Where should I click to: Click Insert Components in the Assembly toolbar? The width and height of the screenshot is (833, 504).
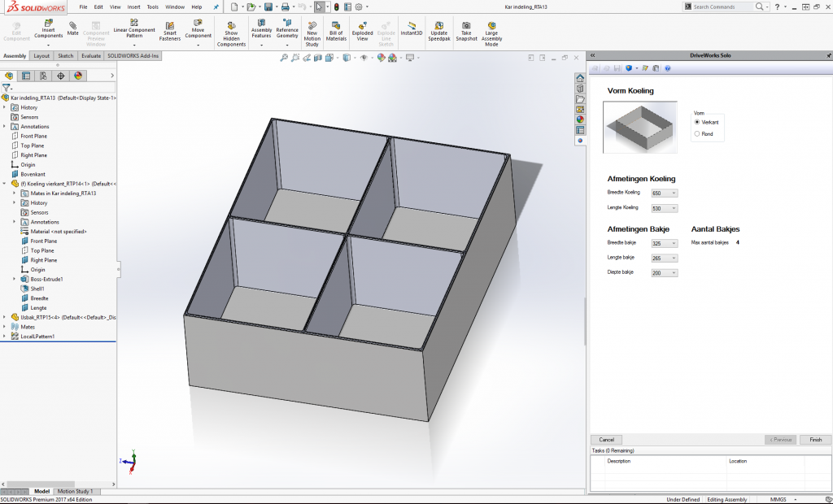48,29
